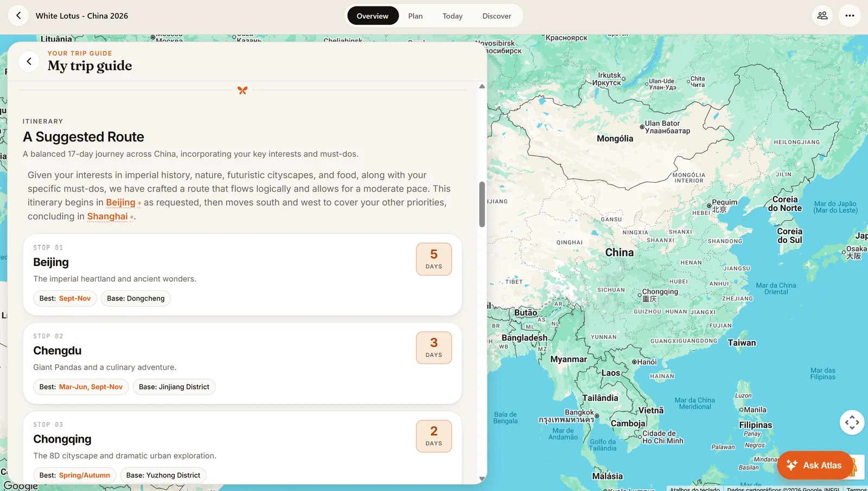Image resolution: width=868 pixels, height=491 pixels.
Task: Open the Beijing link in itinerary text
Action: coord(120,202)
